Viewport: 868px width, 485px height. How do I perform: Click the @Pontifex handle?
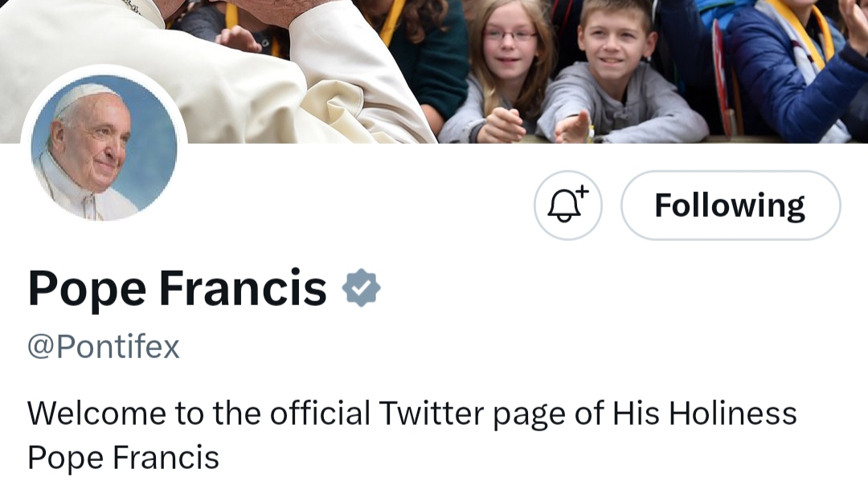point(104,348)
